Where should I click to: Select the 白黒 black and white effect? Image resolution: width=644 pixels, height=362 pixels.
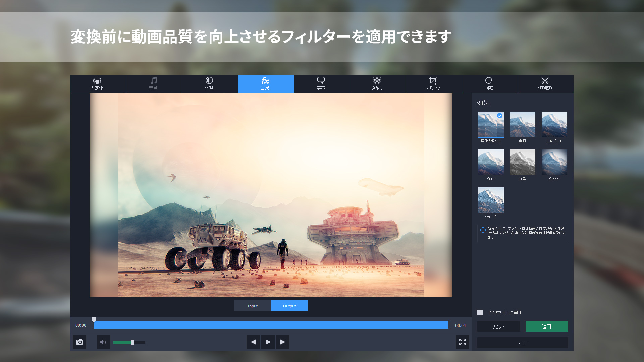[x=523, y=162]
